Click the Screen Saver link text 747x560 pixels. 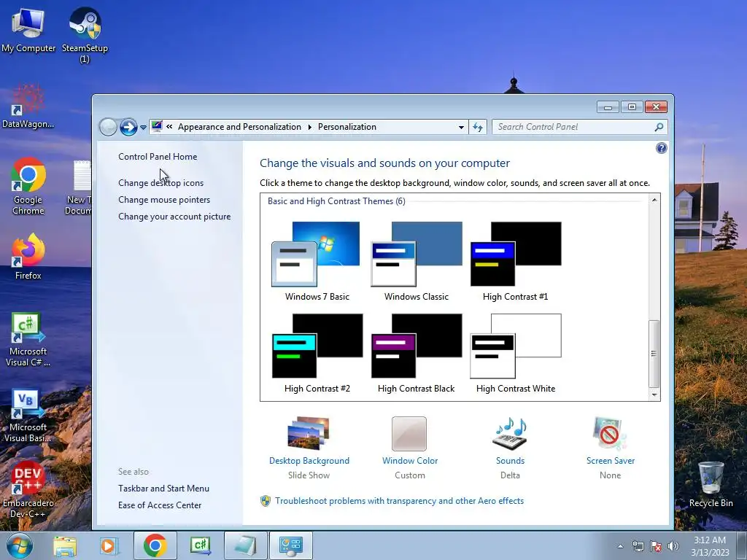[611, 461]
